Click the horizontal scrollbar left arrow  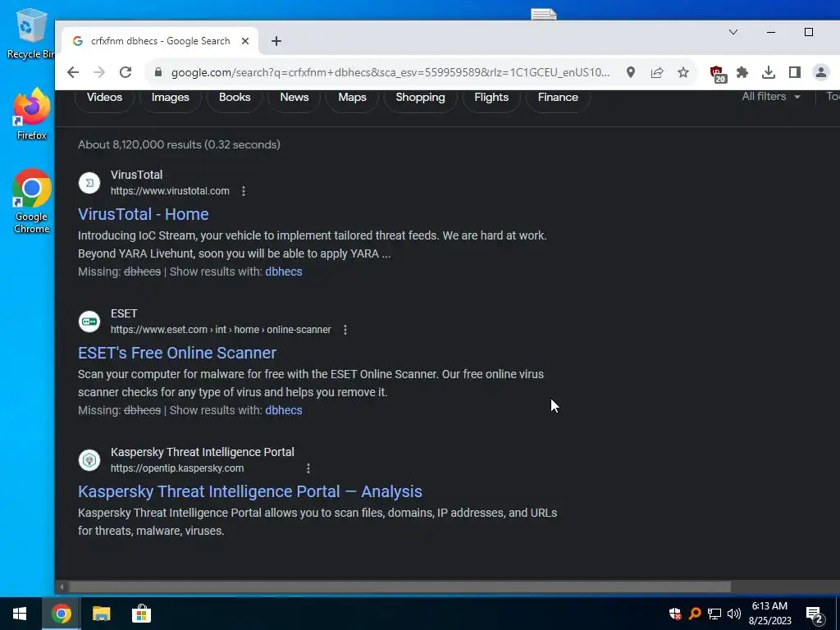[x=62, y=587]
